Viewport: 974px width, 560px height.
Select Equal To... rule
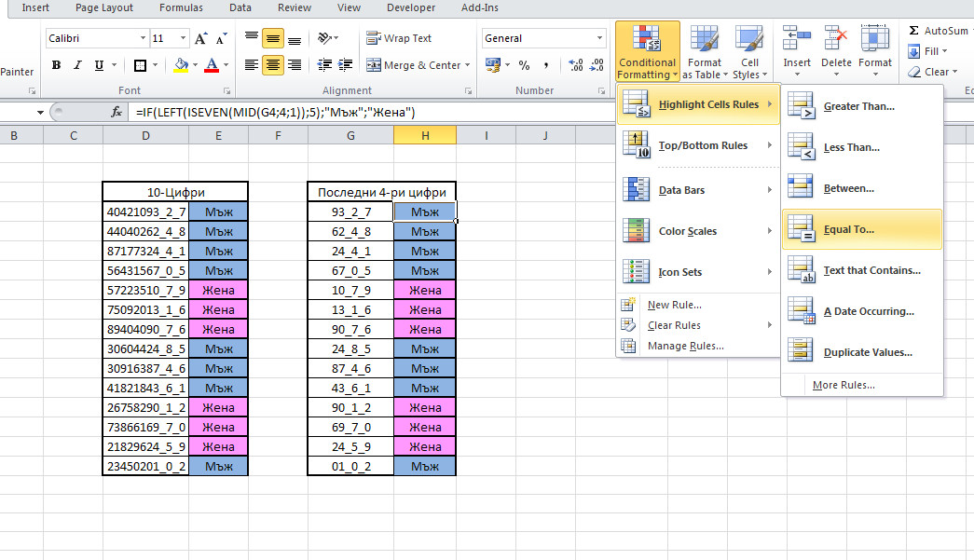click(862, 230)
